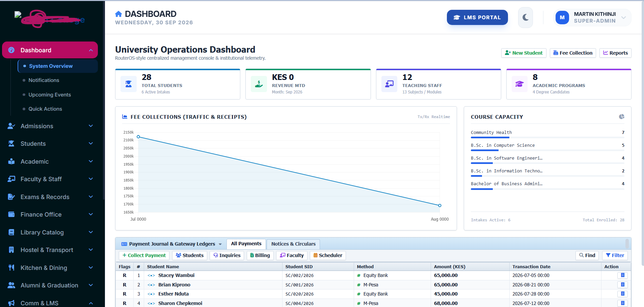Click the Exams & Records icon

point(11,197)
